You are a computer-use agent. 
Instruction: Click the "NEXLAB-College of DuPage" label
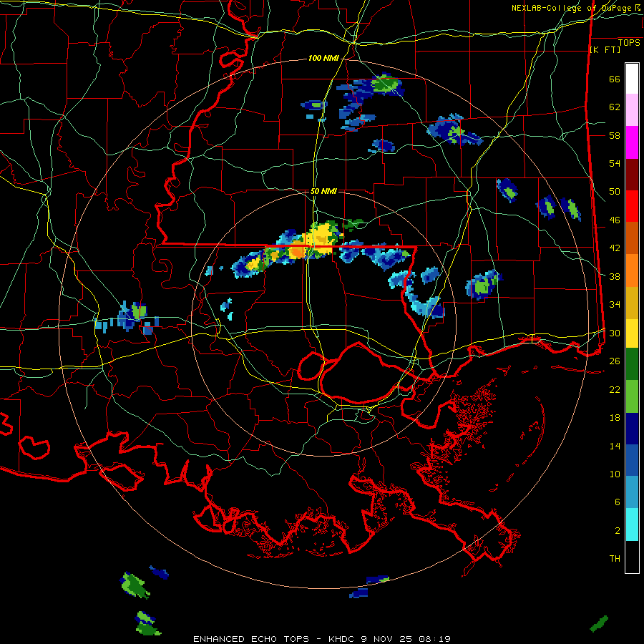[x=573, y=8]
